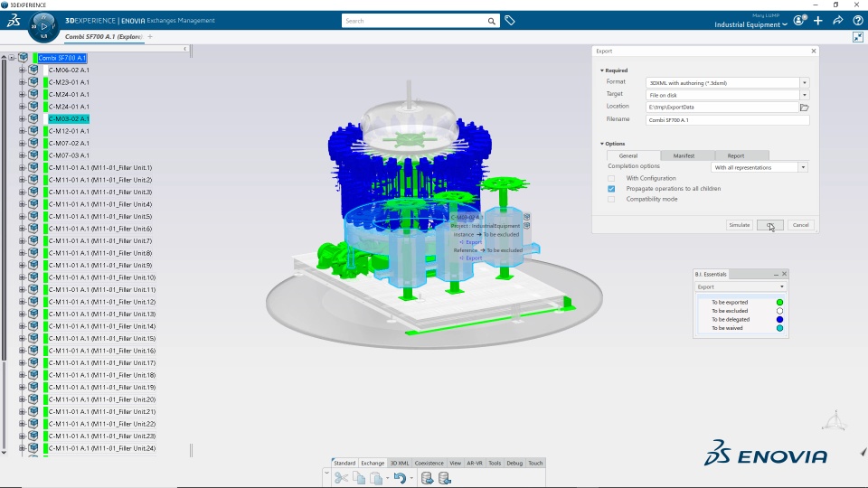Open the AR-VR toolbar tab

(x=475, y=463)
